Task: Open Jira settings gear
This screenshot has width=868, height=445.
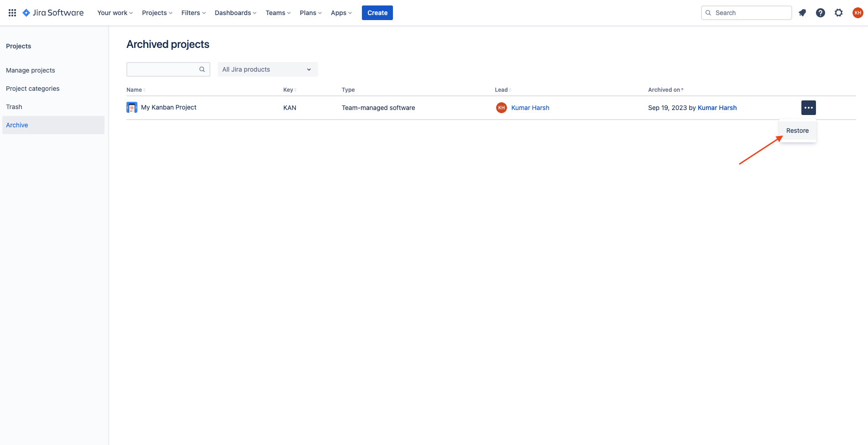Action: tap(839, 12)
